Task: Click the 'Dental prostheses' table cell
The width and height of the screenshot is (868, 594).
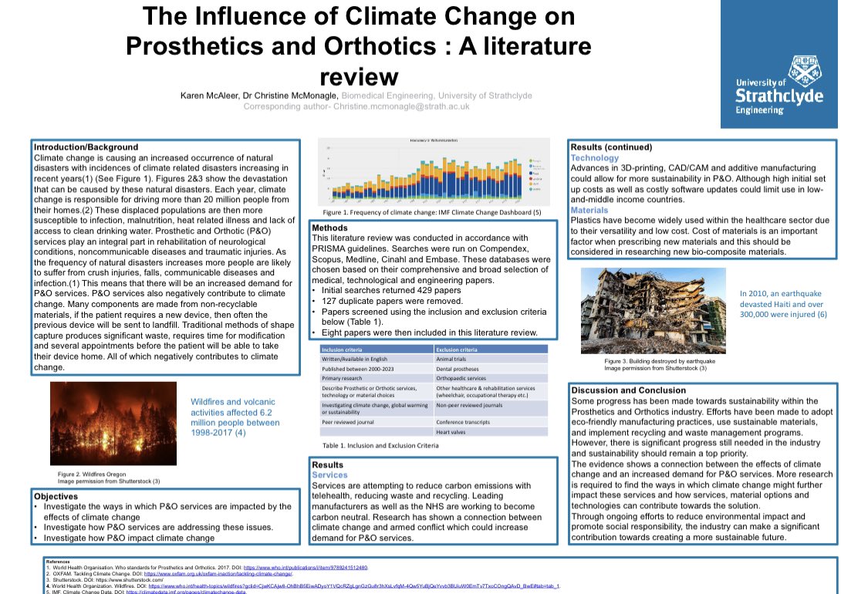Action: click(x=491, y=369)
